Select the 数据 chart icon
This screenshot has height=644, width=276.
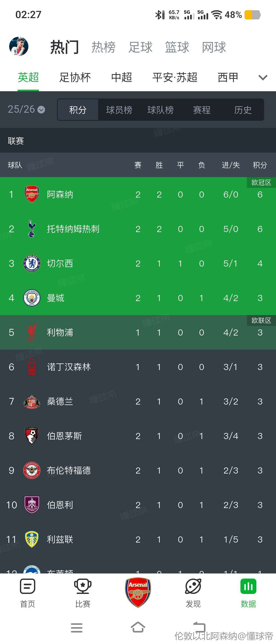point(248,586)
